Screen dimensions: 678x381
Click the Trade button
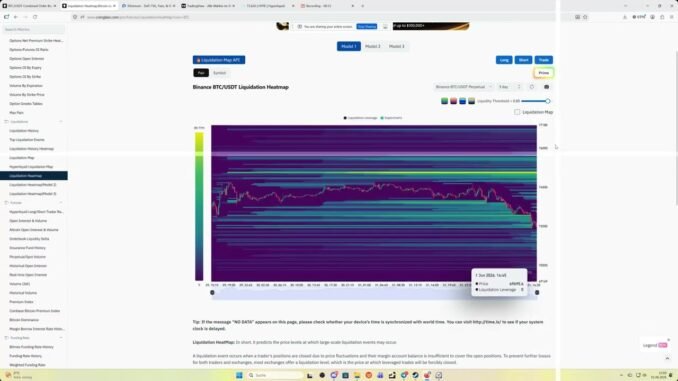coord(544,60)
